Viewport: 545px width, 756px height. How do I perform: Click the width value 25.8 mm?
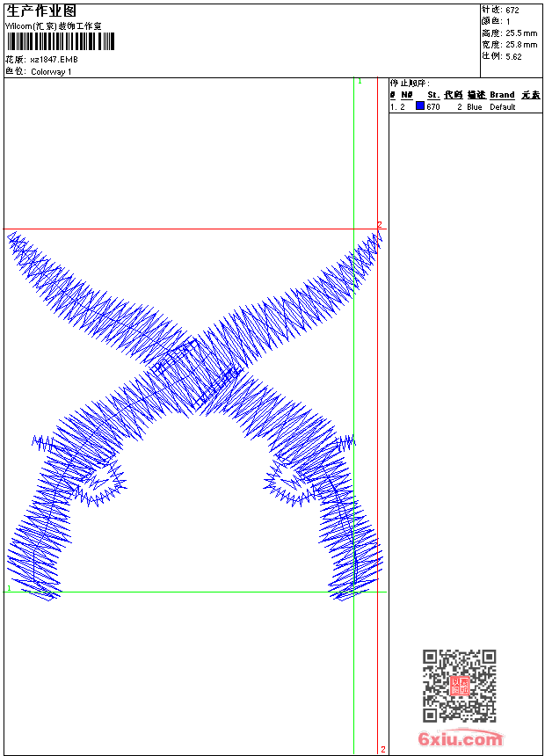pos(522,45)
